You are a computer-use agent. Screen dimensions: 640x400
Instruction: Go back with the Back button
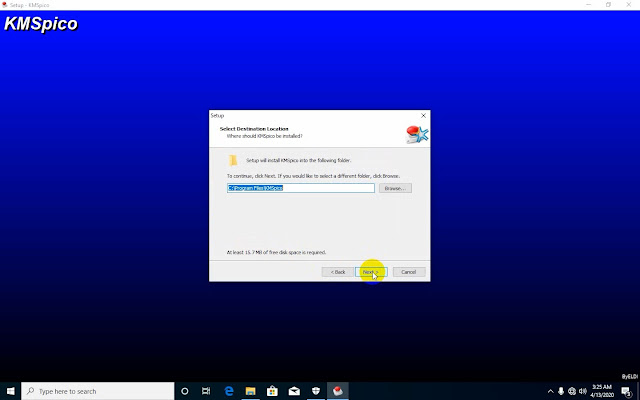pyautogui.click(x=338, y=272)
